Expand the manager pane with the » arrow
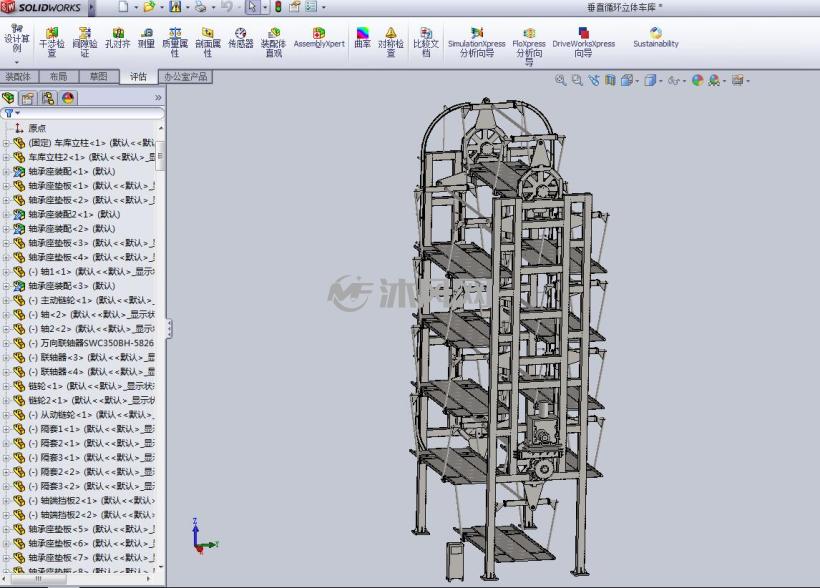The width and height of the screenshot is (820, 588). tap(158, 98)
